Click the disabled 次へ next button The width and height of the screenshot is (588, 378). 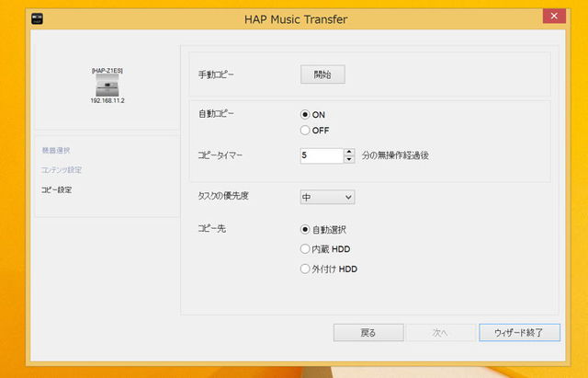coord(440,333)
